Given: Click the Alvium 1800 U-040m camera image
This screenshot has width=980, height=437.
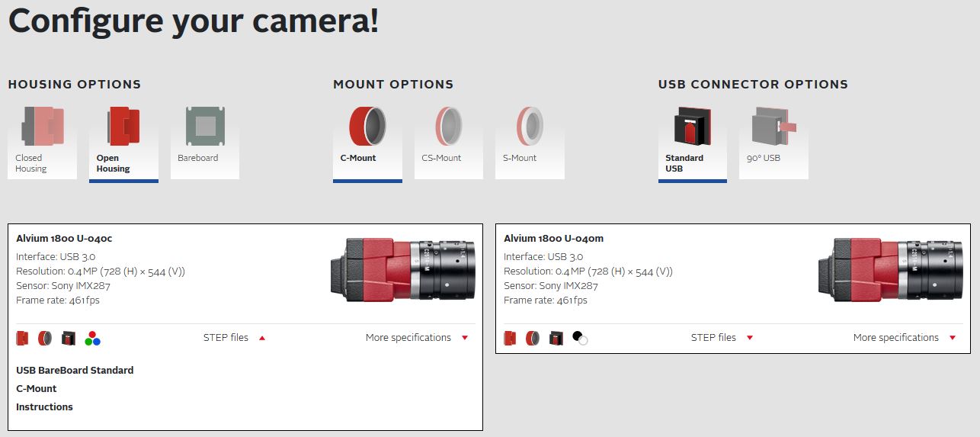Looking at the screenshot, I should (x=891, y=269).
